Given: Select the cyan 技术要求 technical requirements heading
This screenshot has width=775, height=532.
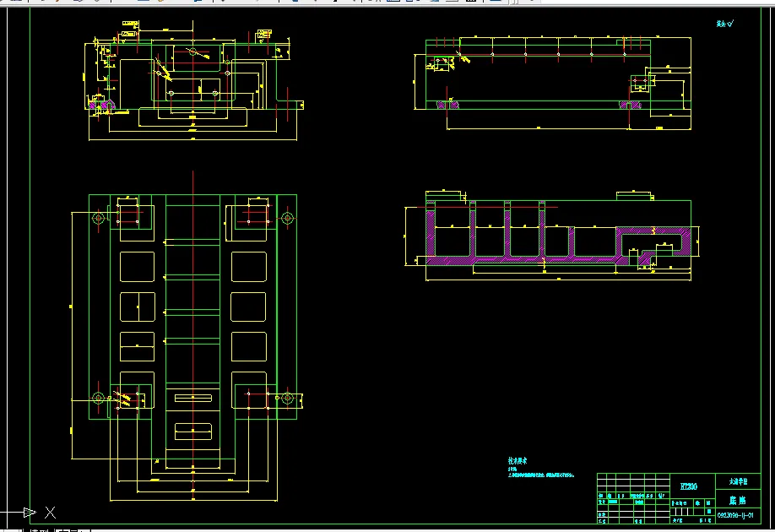Looking at the screenshot, I should [518, 460].
